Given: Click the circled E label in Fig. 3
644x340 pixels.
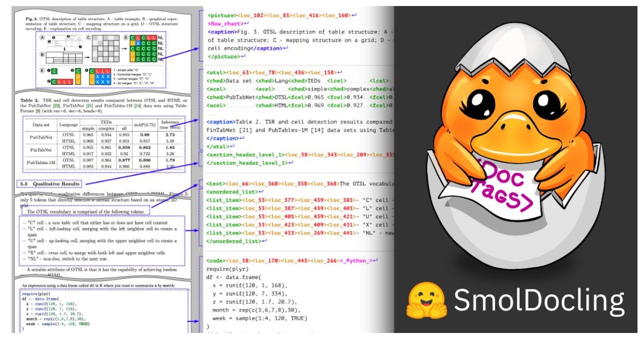Looking at the screenshot, I should [42, 71].
